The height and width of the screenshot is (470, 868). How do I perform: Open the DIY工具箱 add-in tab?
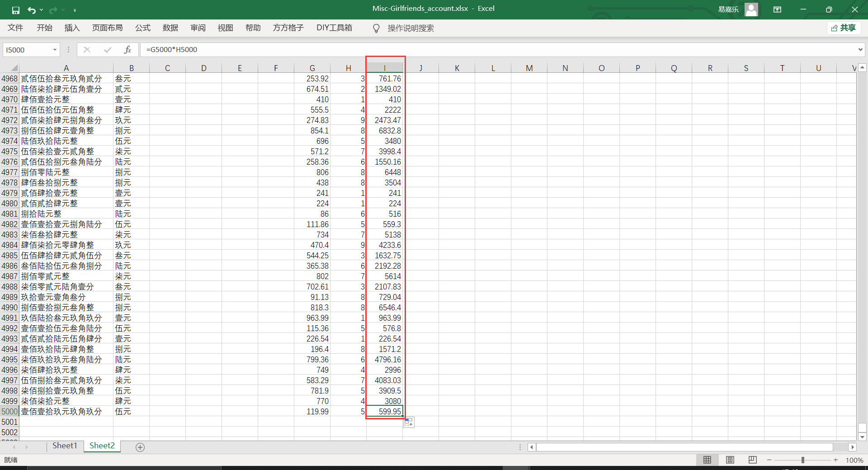click(x=334, y=28)
